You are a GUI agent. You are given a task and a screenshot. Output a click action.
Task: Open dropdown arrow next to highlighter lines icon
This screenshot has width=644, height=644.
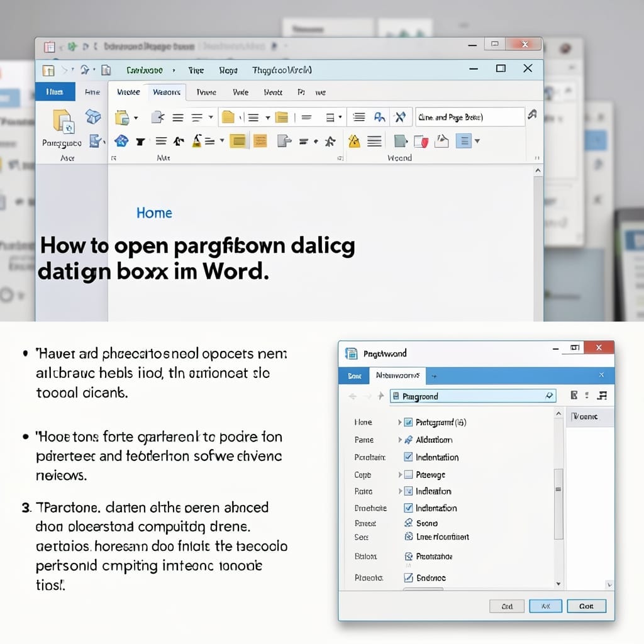222,140
